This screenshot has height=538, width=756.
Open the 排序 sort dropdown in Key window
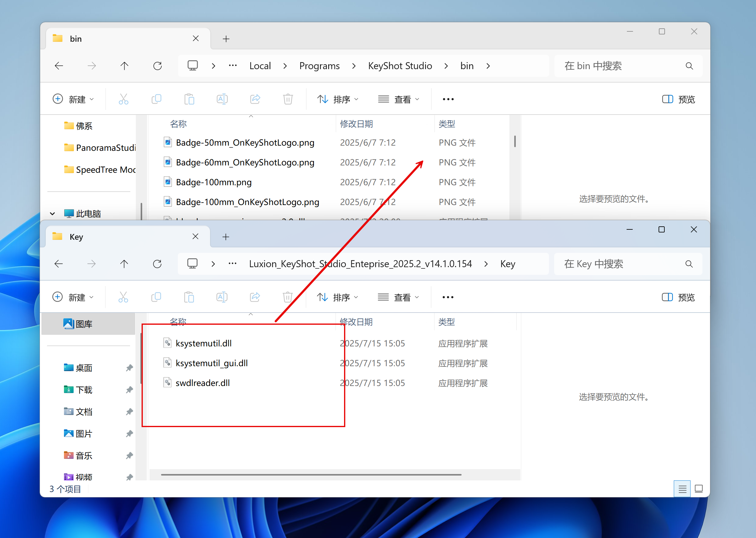click(x=337, y=297)
